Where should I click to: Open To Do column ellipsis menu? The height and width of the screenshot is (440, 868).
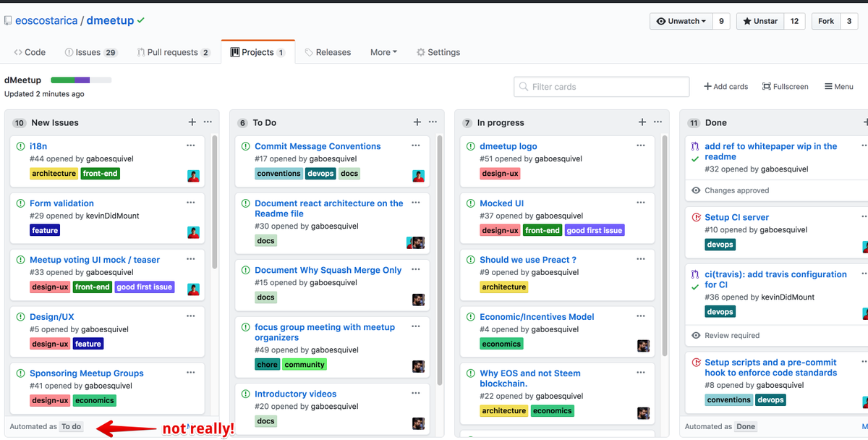coord(433,122)
